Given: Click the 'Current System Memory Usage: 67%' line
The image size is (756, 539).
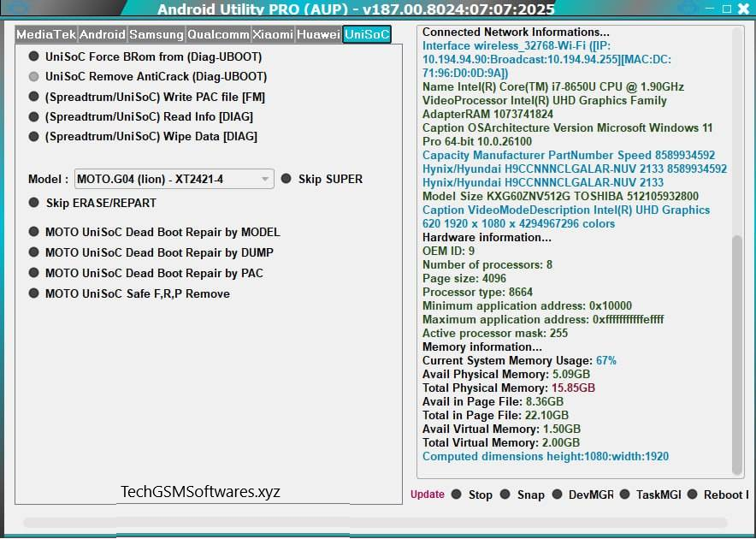Looking at the screenshot, I should [519, 360].
